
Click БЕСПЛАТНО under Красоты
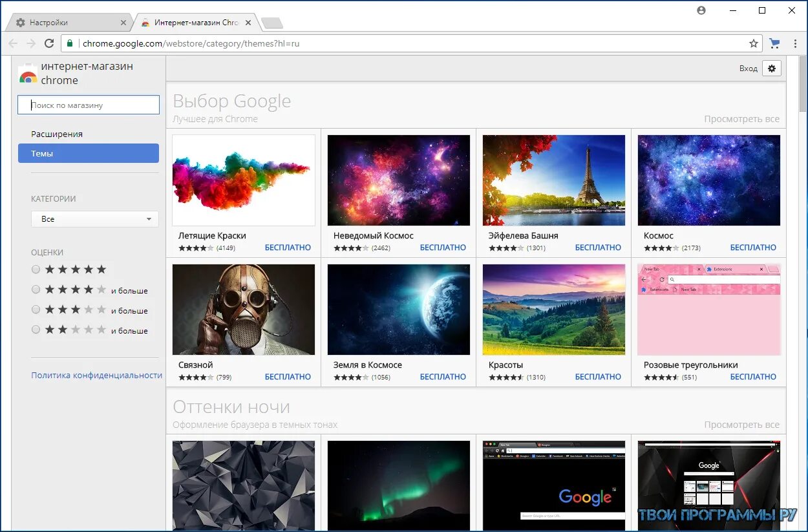[598, 377]
